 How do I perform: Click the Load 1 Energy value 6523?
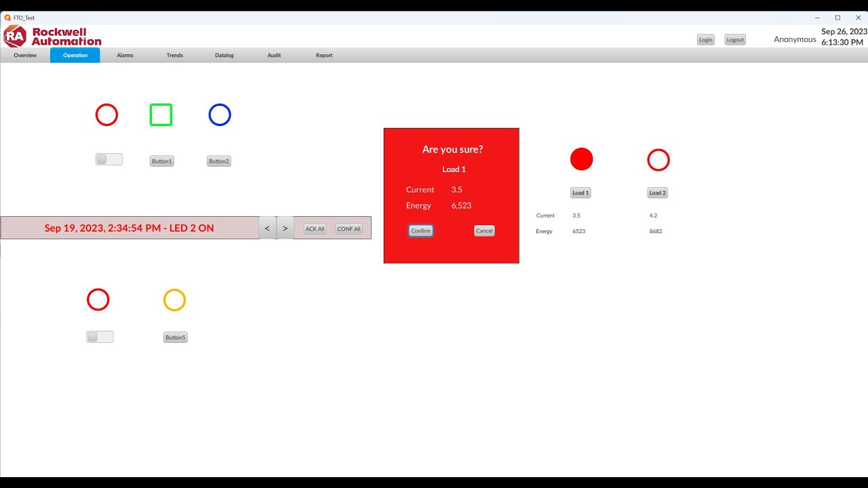tap(579, 231)
